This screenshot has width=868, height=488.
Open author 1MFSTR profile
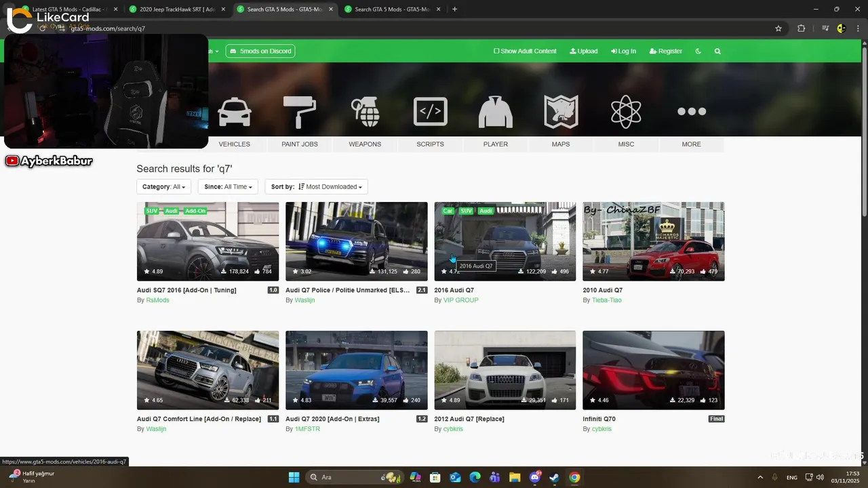point(307,429)
